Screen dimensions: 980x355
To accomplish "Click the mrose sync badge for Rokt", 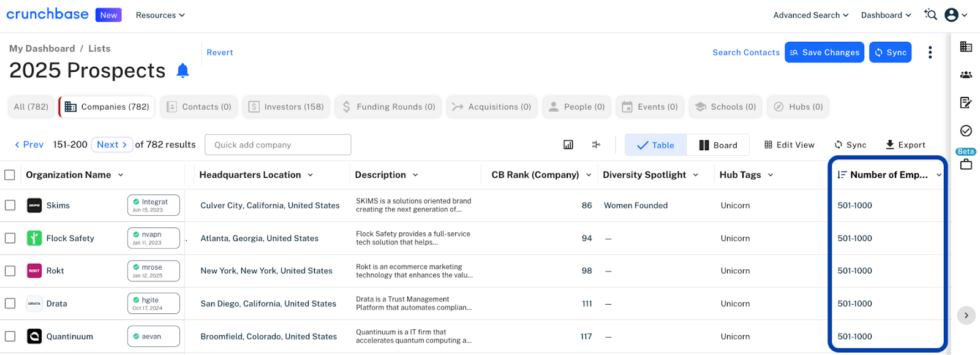I will (x=154, y=270).
